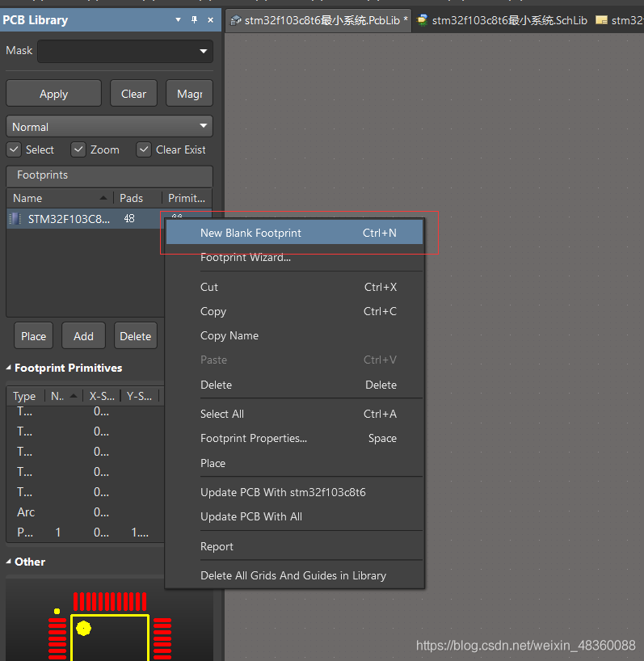Open the PCB Library panel options arrow
The width and height of the screenshot is (644, 661).
178,20
